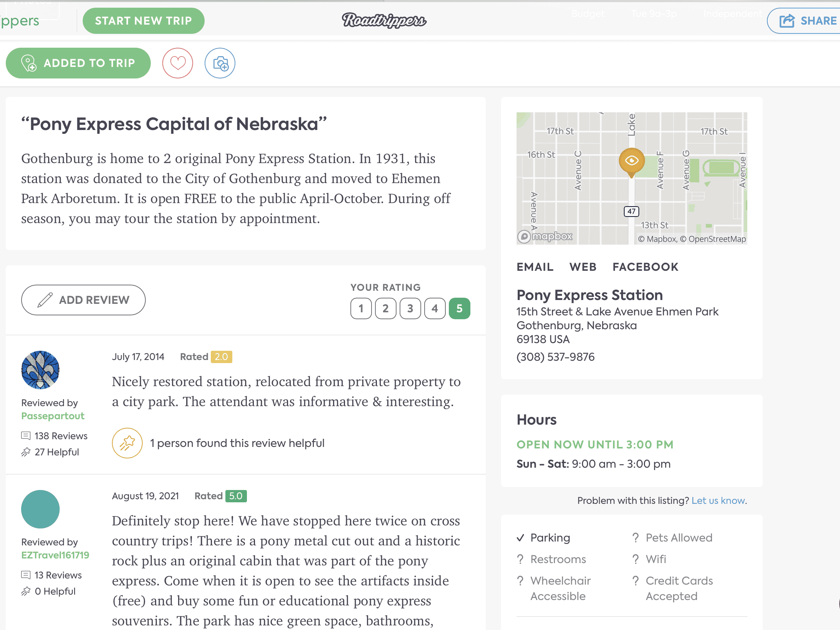This screenshot has width=840, height=630.
Task: Click the Roadtrippers logo
Action: pyautogui.click(x=384, y=20)
